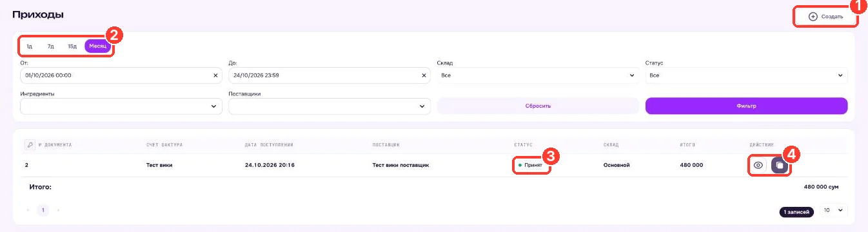Screen dimensions: 868x232
Task: Click the 480 000 total cell
Action: [691, 166]
